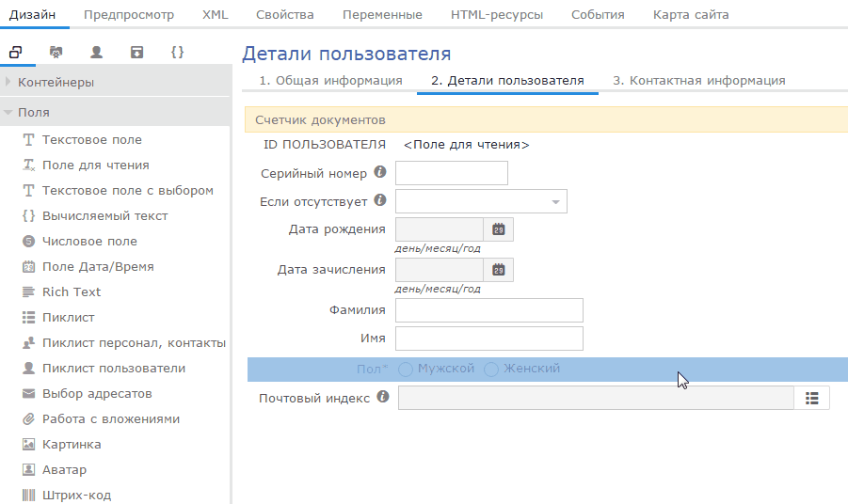
Task: Open the archive box palette tab
Action: (x=136, y=53)
